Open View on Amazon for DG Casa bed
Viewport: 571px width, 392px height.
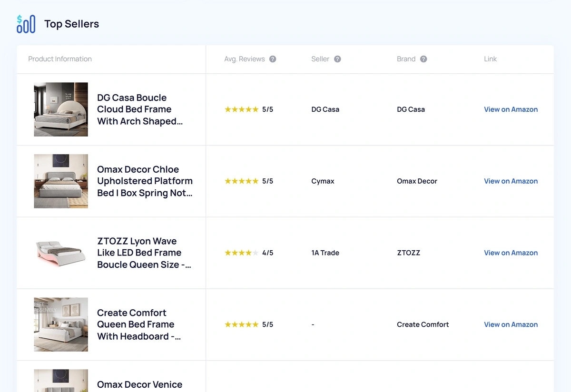click(x=511, y=109)
